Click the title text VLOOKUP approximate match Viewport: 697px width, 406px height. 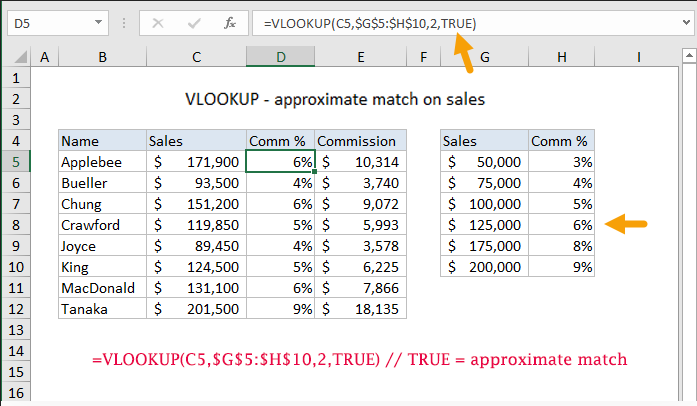(335, 98)
